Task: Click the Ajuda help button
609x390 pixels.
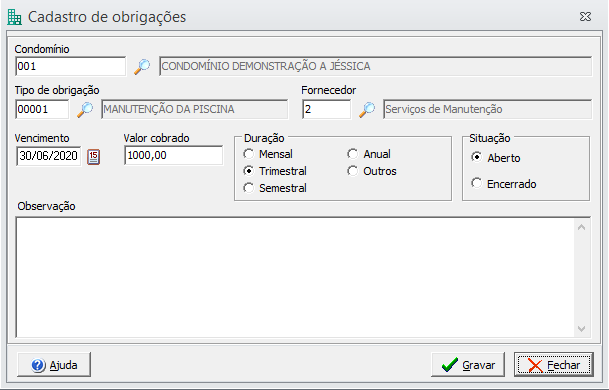Action: pyautogui.click(x=54, y=365)
